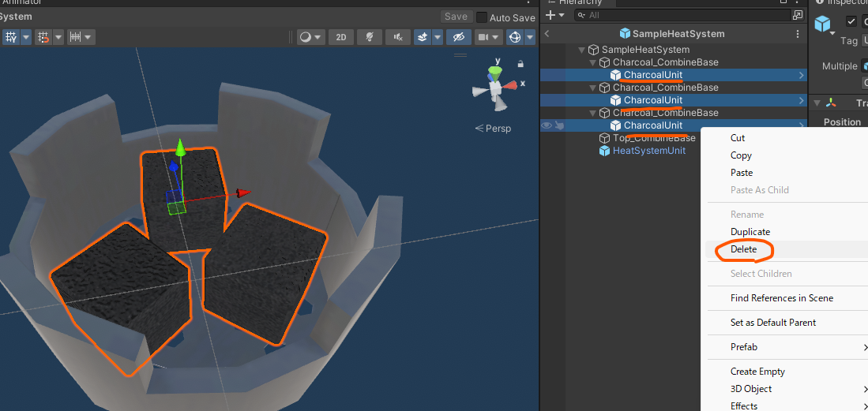Open the first CharcoalUnit prefab via chevron
This screenshot has height=411, width=868.
click(801, 75)
